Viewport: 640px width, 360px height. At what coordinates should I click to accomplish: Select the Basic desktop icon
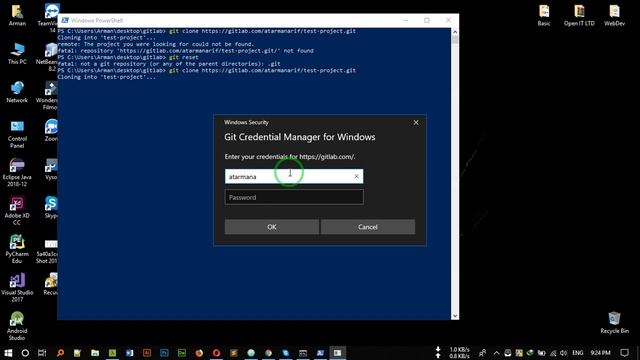[x=544, y=15]
